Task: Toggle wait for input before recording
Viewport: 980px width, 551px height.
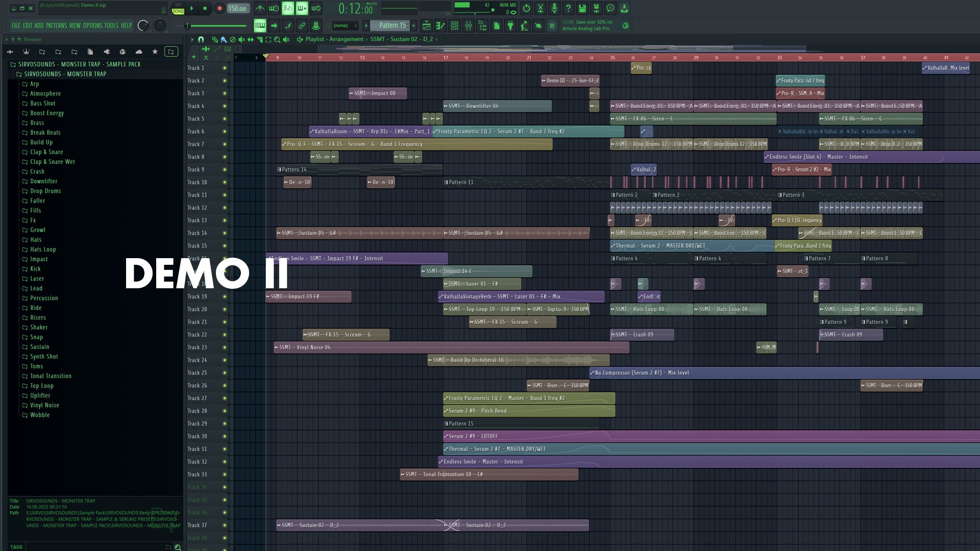Action: pos(274,8)
